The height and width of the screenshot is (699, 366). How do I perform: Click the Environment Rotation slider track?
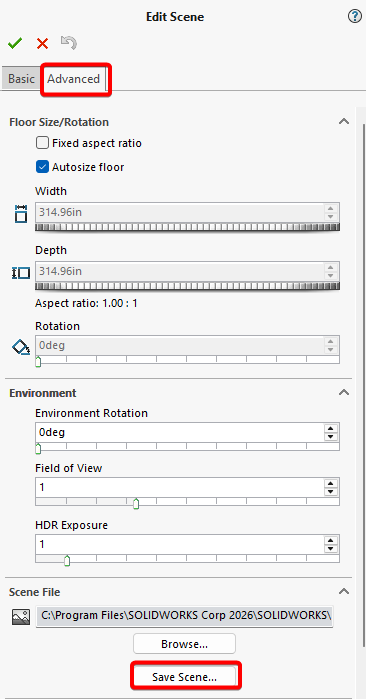pyautogui.click(x=187, y=447)
